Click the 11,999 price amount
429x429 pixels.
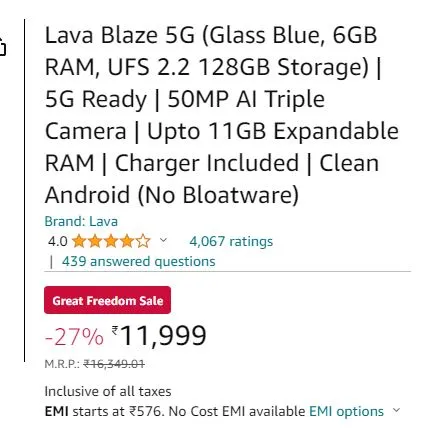[163, 336]
